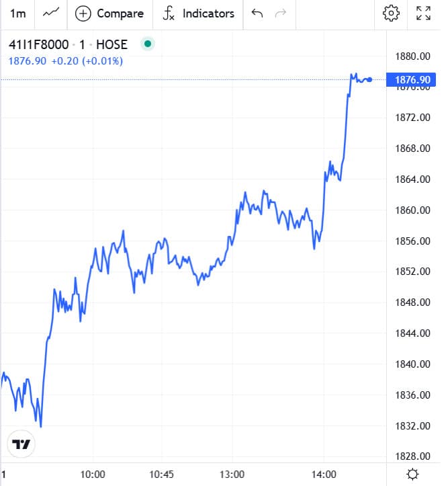
Task: Open the Indicators fx icon
Action: coord(169,13)
